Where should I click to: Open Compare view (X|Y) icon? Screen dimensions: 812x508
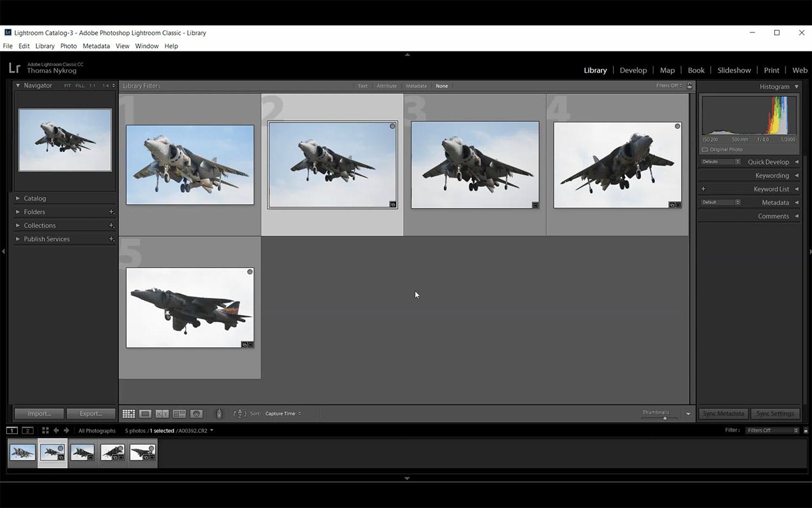coord(162,414)
